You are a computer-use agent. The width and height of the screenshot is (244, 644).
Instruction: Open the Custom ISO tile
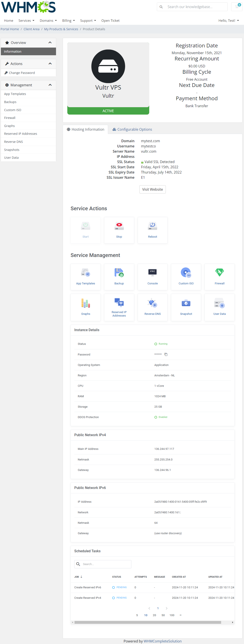[186, 277]
